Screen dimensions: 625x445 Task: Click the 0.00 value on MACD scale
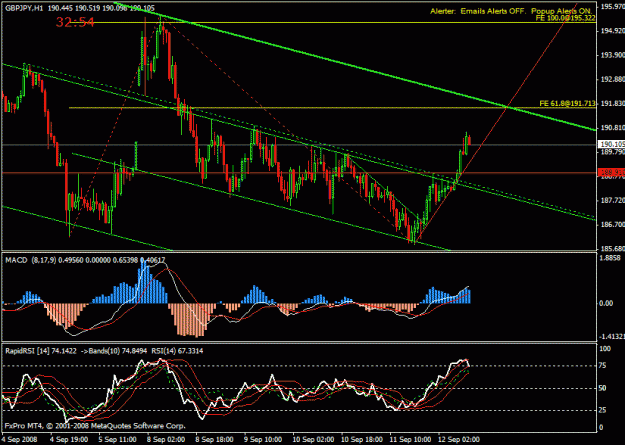[607, 303]
